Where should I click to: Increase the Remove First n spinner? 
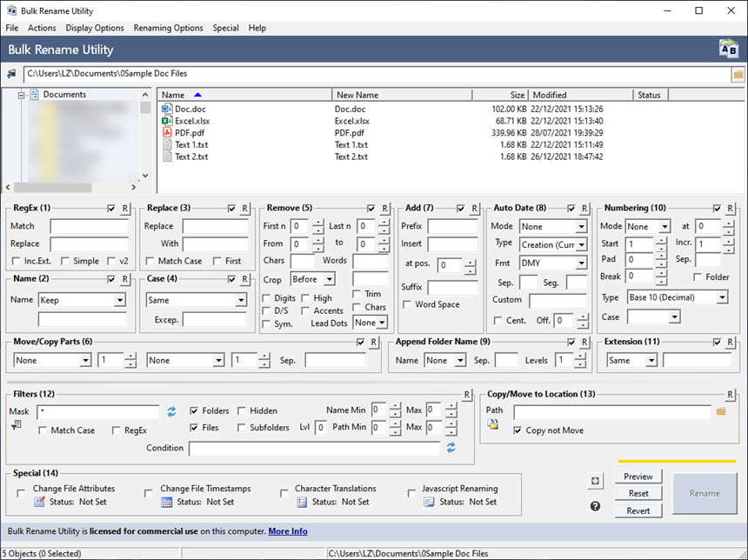318,223
